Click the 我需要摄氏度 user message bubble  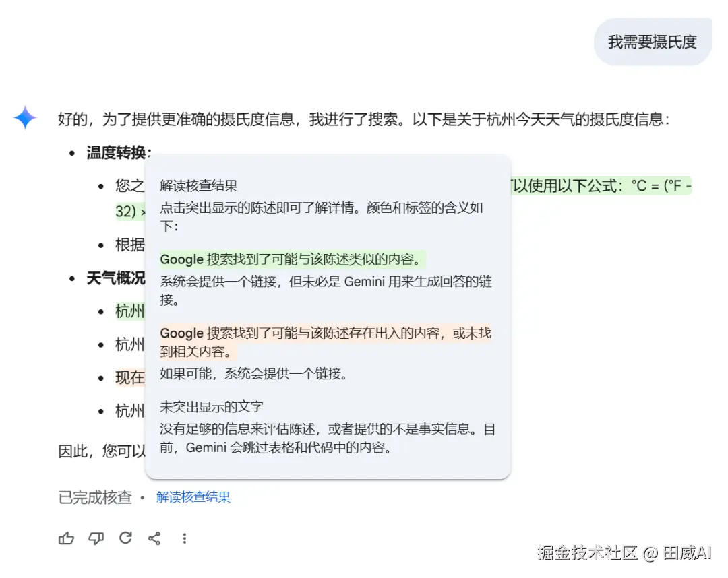(x=653, y=42)
